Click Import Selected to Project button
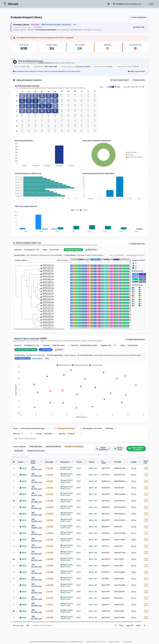The image size is (159, 644). [136, 449]
